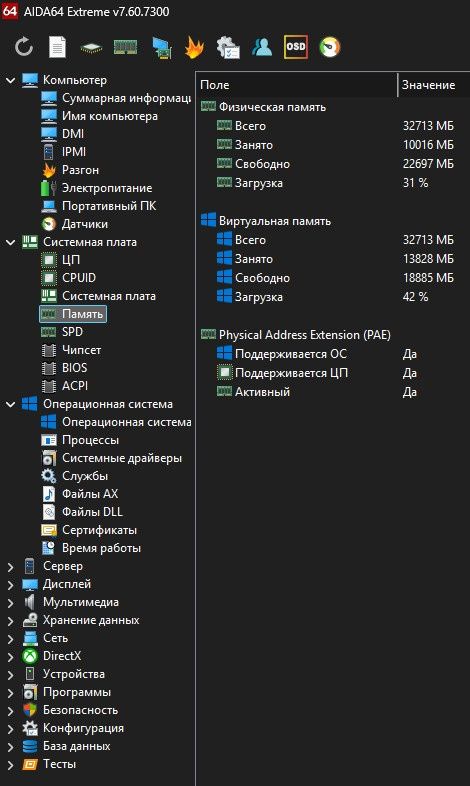
Task: Select the ЦП tree item
Action: point(61,260)
